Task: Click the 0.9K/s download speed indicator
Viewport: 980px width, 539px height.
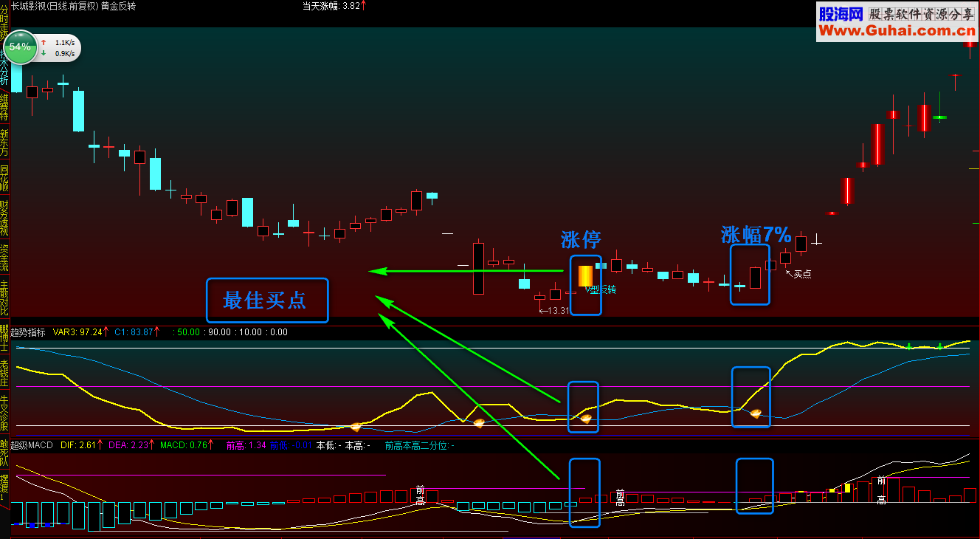Action: tap(59, 53)
